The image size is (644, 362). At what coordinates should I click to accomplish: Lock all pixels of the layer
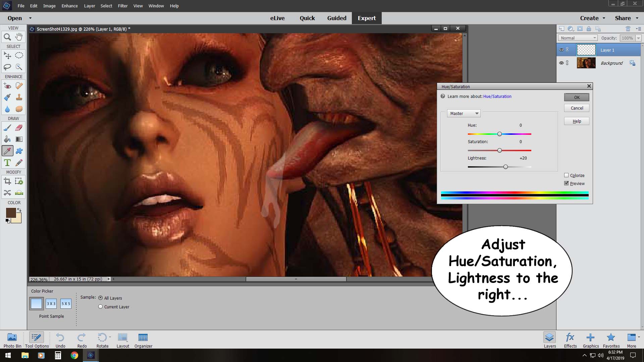point(589,29)
